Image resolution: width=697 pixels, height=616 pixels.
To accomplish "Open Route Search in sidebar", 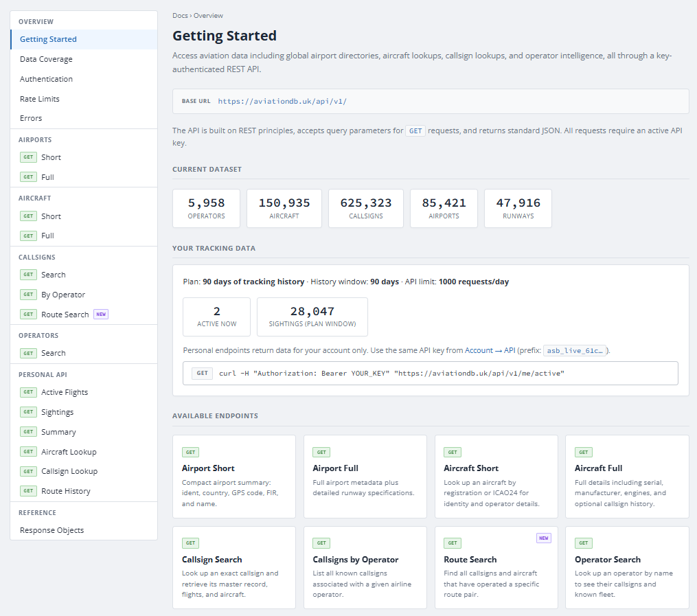I will [x=84, y=315].
